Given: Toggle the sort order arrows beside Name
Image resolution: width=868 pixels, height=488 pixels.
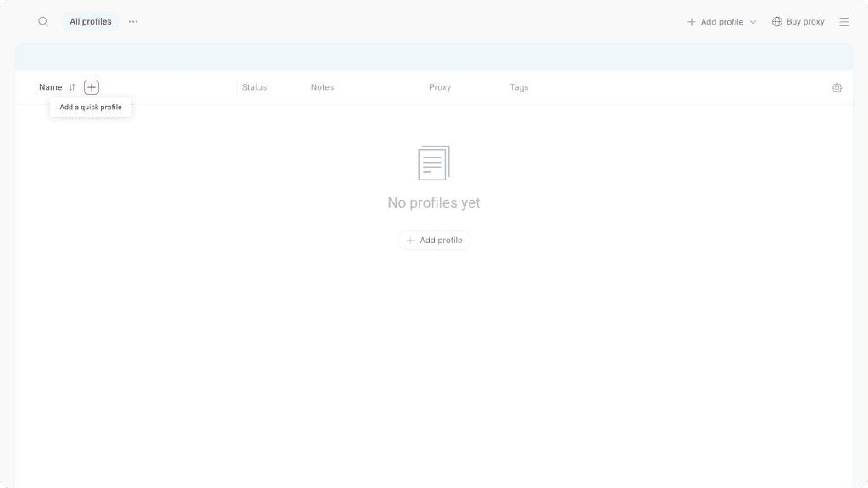Looking at the screenshot, I should click(72, 87).
